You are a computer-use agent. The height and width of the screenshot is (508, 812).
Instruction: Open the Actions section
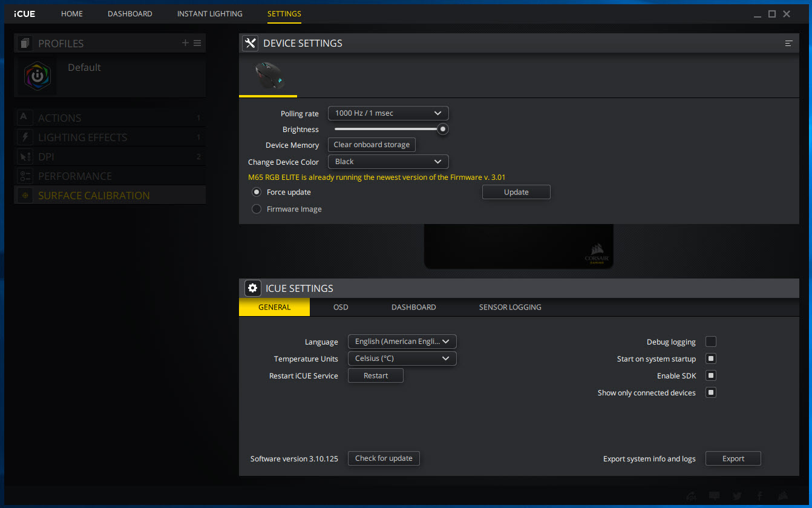pos(110,118)
